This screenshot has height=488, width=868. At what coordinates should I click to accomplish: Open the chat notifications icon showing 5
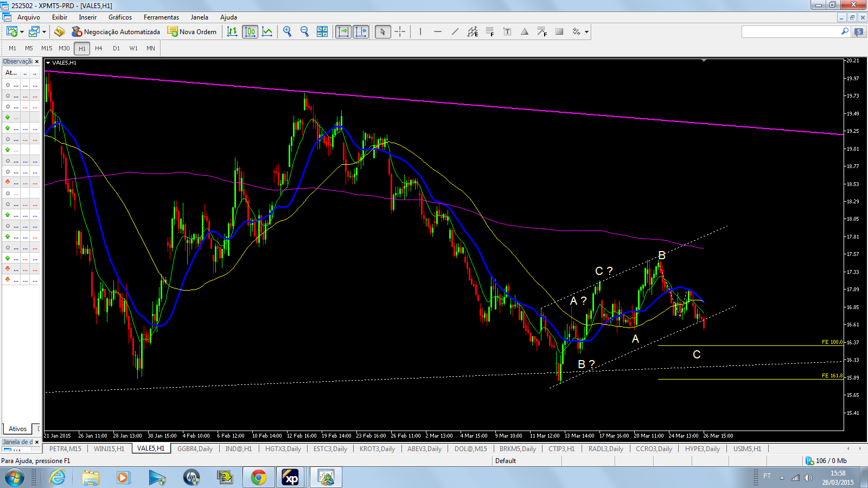(x=859, y=31)
